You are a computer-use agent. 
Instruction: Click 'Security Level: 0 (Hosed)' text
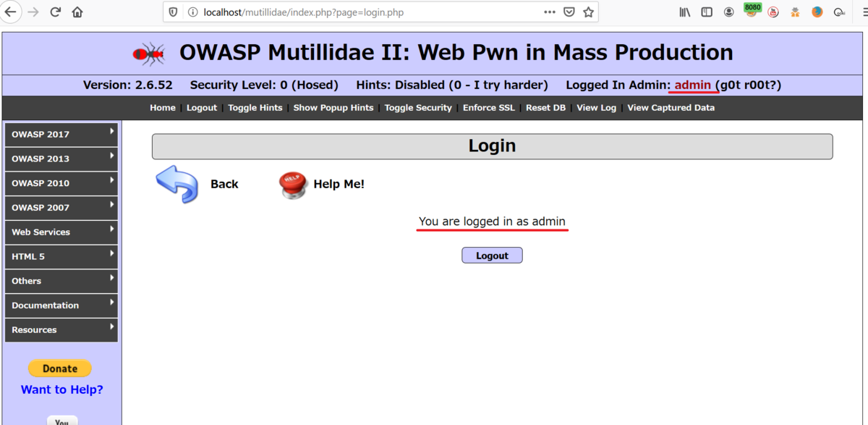[264, 85]
